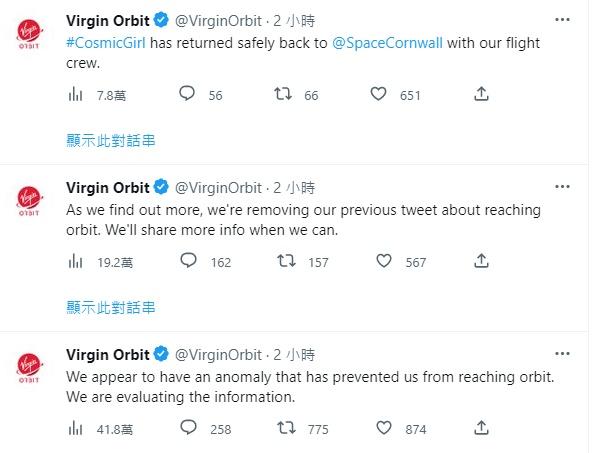Share the CosmicGirl returned safely tweet
600x453 pixels.
[x=481, y=95]
